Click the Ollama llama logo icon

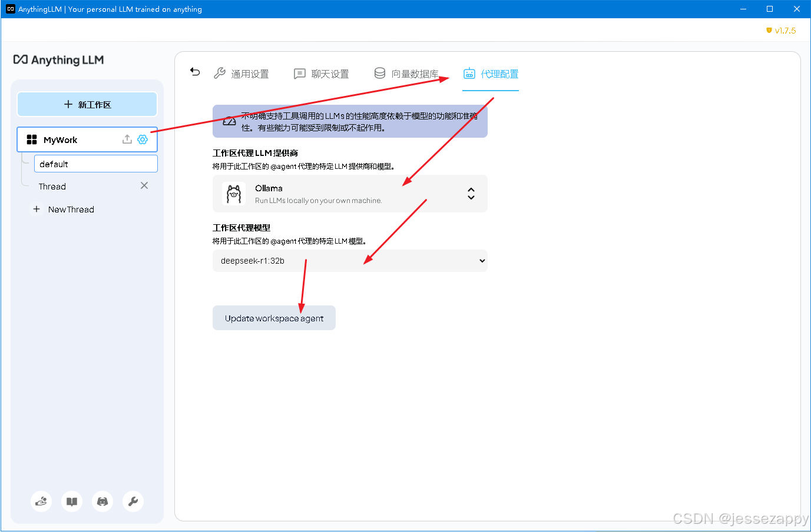234,194
